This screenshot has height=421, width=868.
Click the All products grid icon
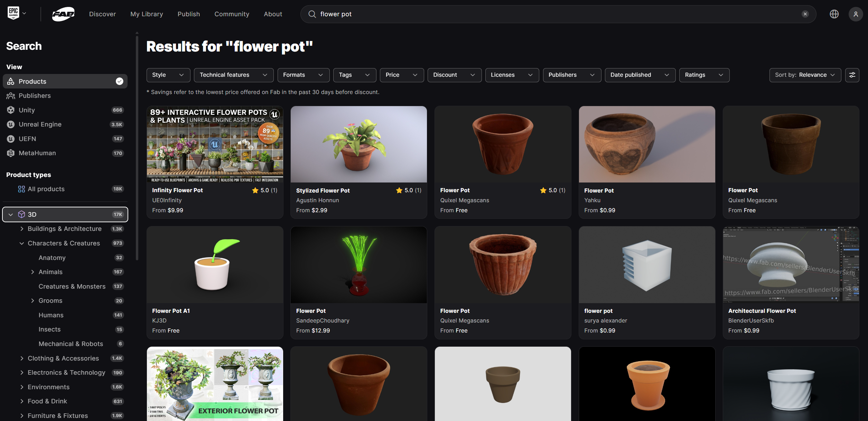(21, 189)
